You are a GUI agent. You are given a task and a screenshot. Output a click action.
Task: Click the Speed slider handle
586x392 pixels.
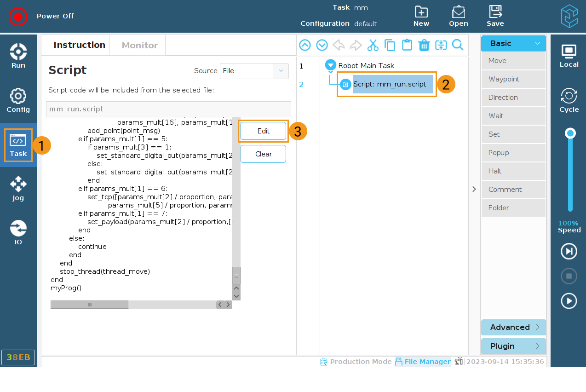tap(570, 133)
